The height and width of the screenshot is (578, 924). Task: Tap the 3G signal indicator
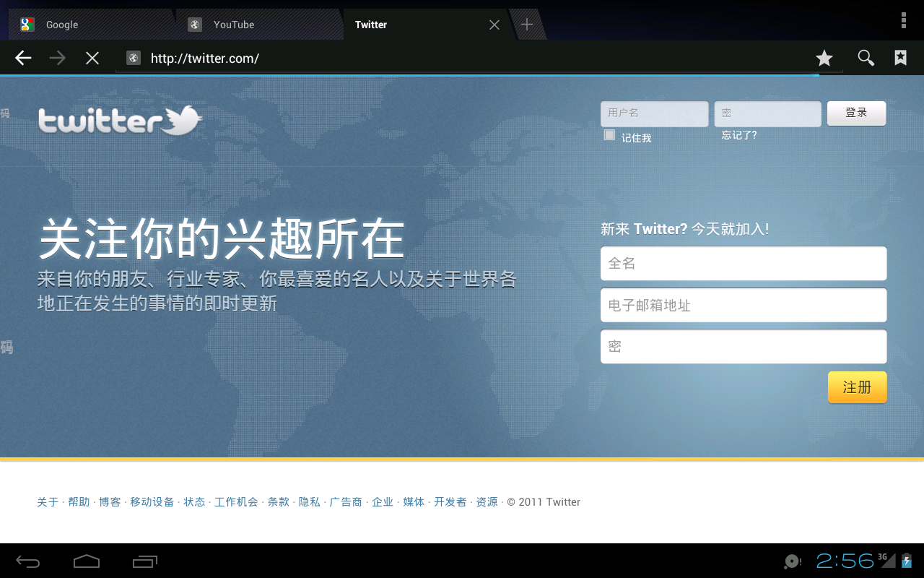pyautogui.click(x=886, y=560)
